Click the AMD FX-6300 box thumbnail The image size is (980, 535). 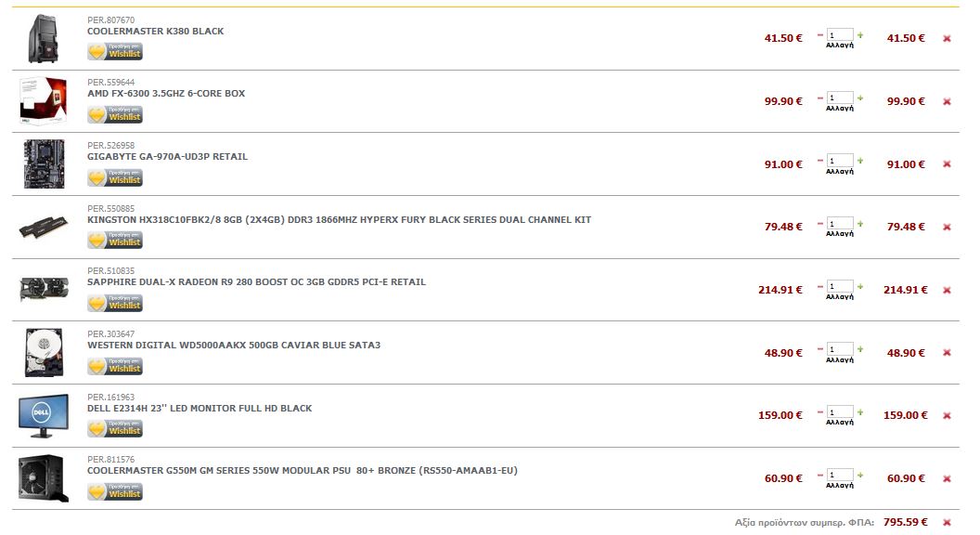point(43,100)
